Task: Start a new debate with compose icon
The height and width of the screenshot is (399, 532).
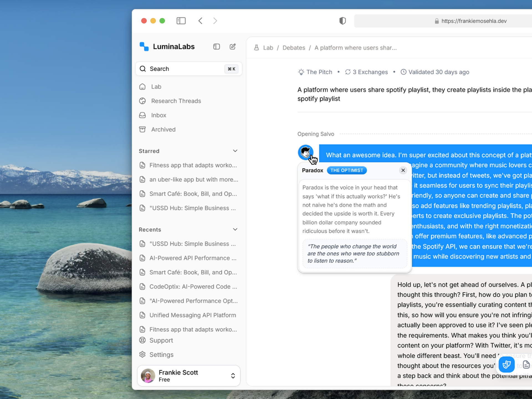Action: point(232,47)
